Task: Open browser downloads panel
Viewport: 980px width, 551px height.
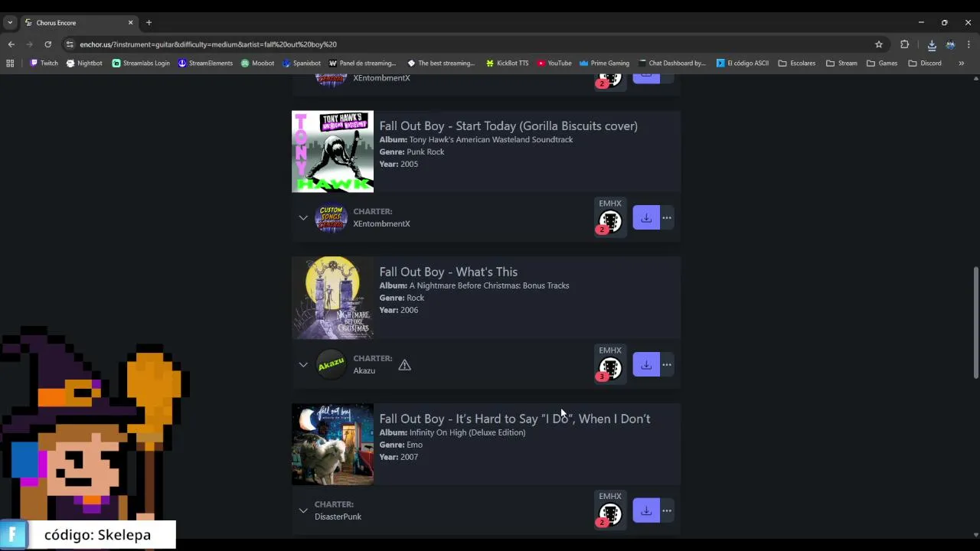Action: (x=932, y=44)
